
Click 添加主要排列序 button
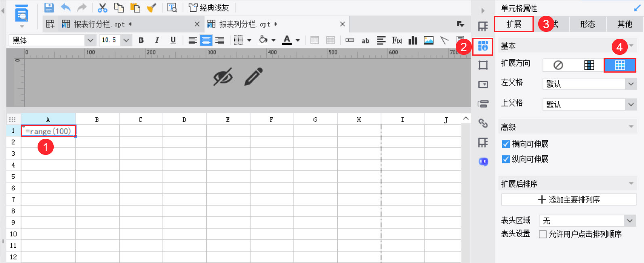(569, 200)
